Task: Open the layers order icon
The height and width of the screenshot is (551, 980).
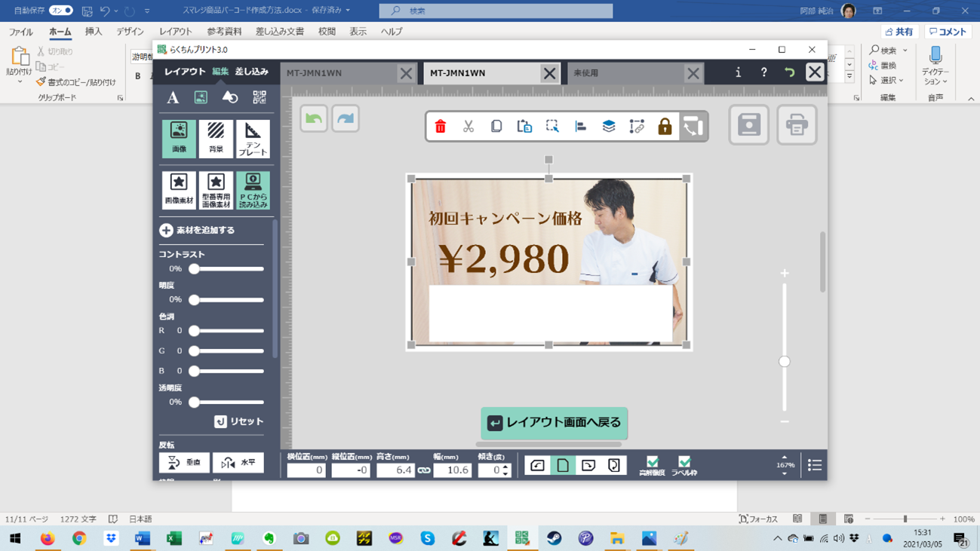Action: (x=609, y=127)
